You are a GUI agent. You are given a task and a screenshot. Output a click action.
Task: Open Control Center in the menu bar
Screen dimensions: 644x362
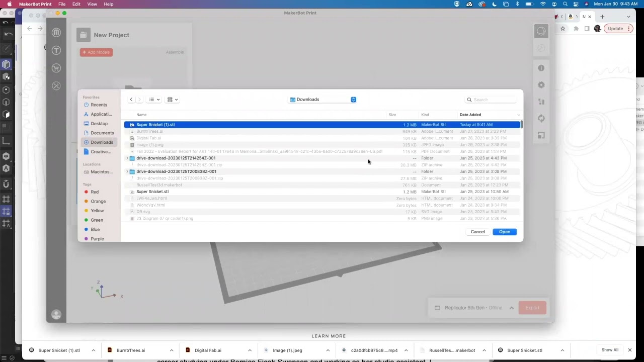576,4
